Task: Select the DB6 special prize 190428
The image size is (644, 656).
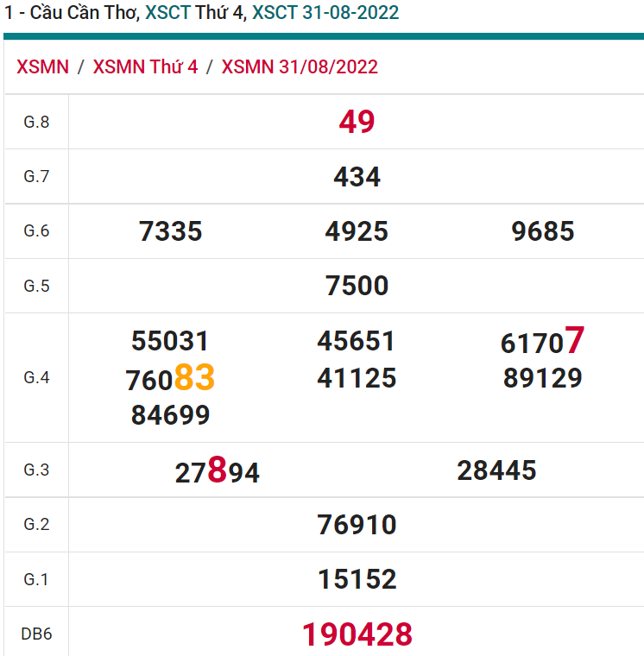Action: (357, 634)
